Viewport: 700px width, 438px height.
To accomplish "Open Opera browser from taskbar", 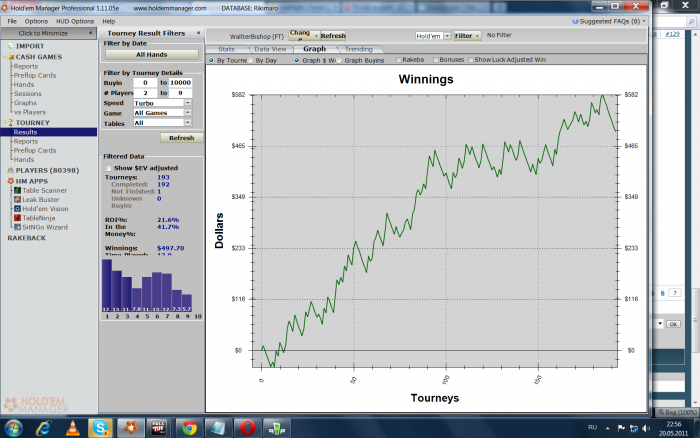I will 247,428.
